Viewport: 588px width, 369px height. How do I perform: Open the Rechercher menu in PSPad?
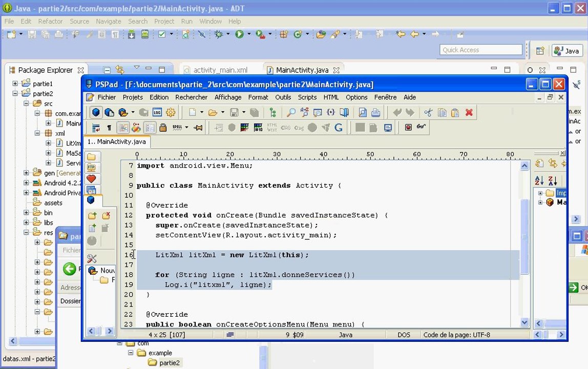(191, 97)
